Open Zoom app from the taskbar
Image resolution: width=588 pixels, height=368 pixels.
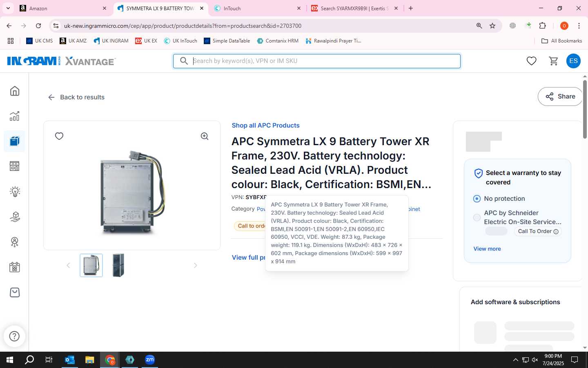pos(150,360)
